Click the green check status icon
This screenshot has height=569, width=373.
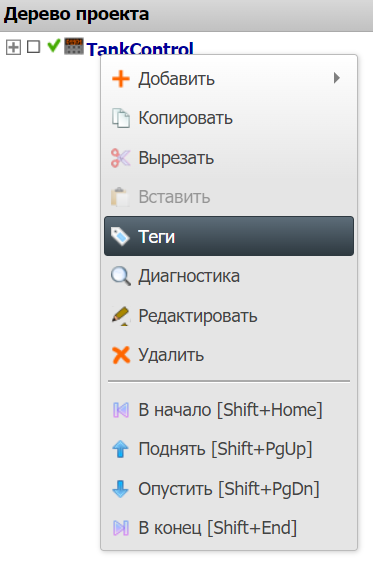point(54,46)
